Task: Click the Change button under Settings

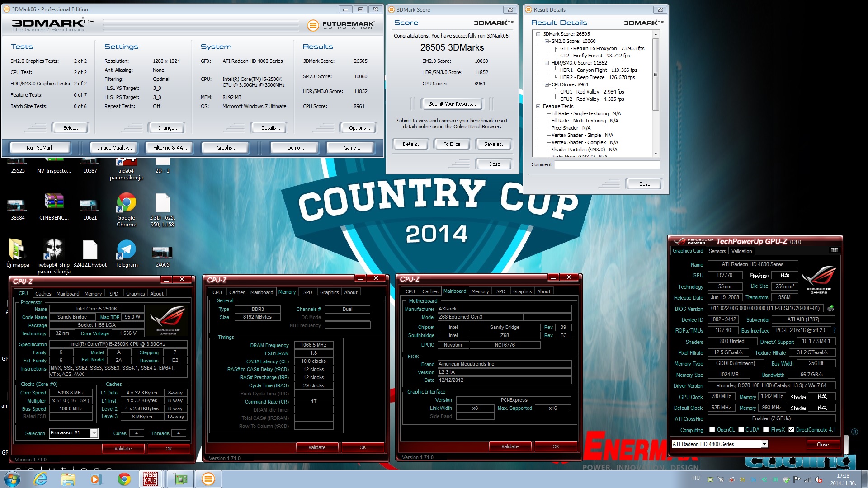Action: [x=168, y=128]
